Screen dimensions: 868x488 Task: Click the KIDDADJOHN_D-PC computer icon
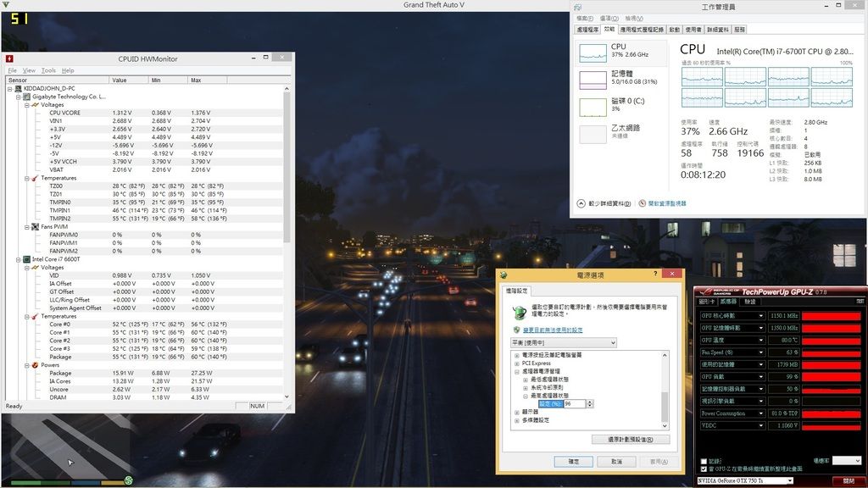(x=19, y=88)
